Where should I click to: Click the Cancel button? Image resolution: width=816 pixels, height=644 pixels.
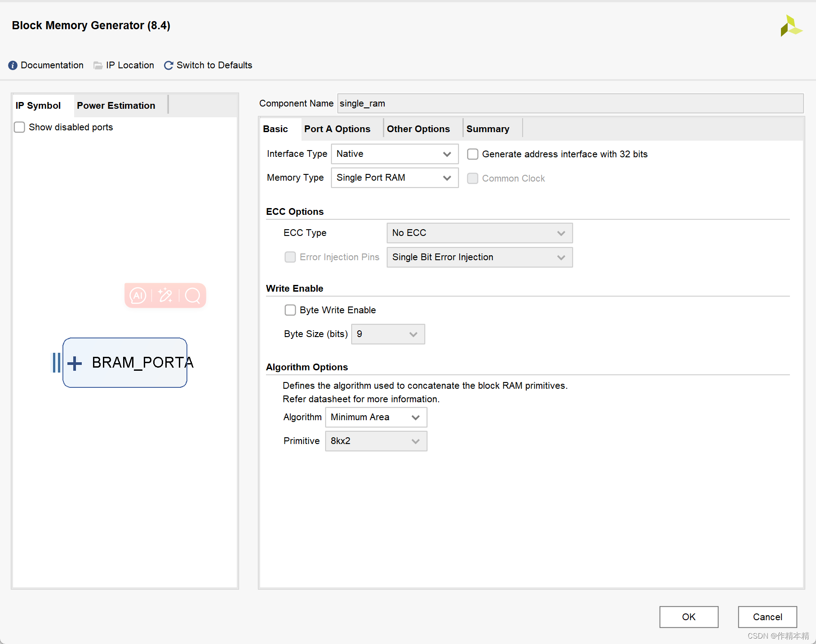tap(767, 617)
